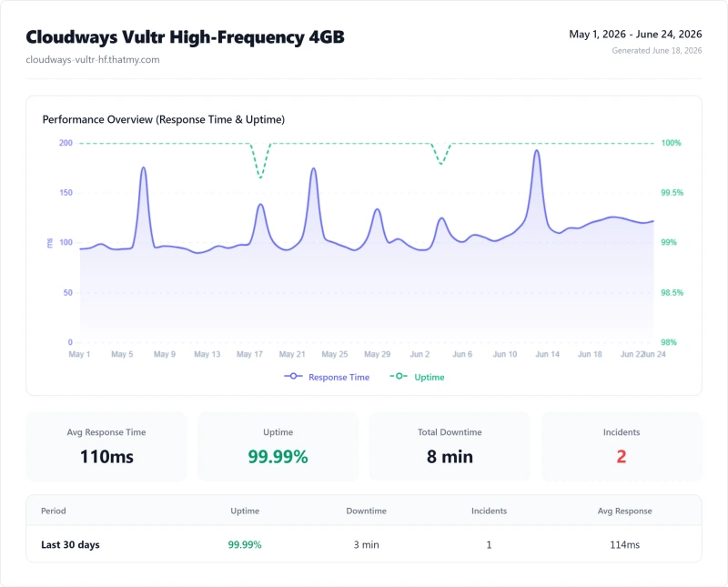This screenshot has height=587, width=728.
Task: Click the Last 30 days row label
Action: point(70,545)
